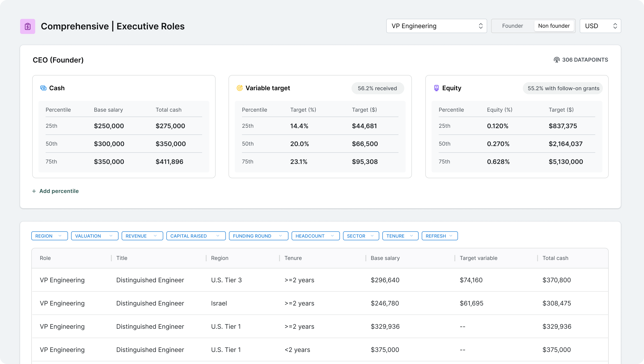Click the stepper arrows on the USD selector
Image resolution: width=644 pixels, height=364 pixels.
615,26
